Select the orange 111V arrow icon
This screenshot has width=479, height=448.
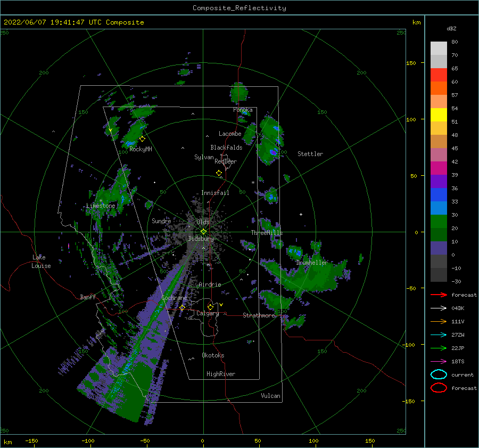click(439, 321)
